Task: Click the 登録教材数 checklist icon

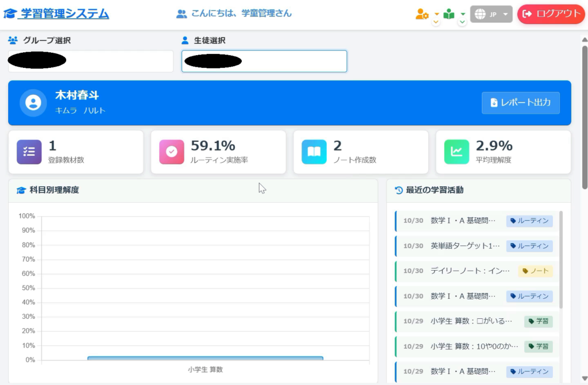Action: [x=29, y=152]
